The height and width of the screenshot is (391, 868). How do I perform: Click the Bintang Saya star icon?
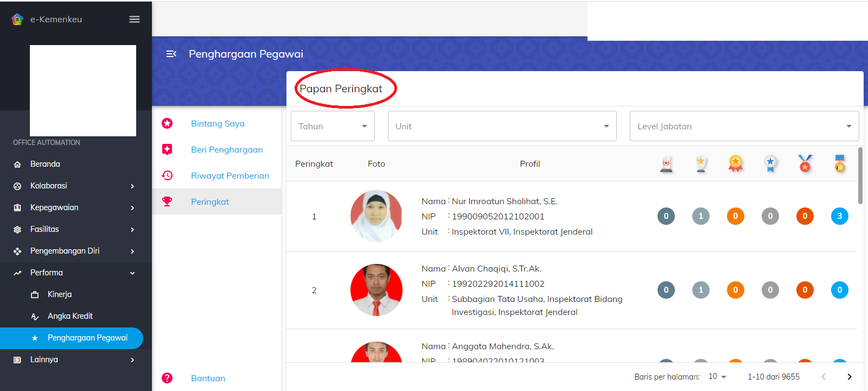[x=167, y=124]
